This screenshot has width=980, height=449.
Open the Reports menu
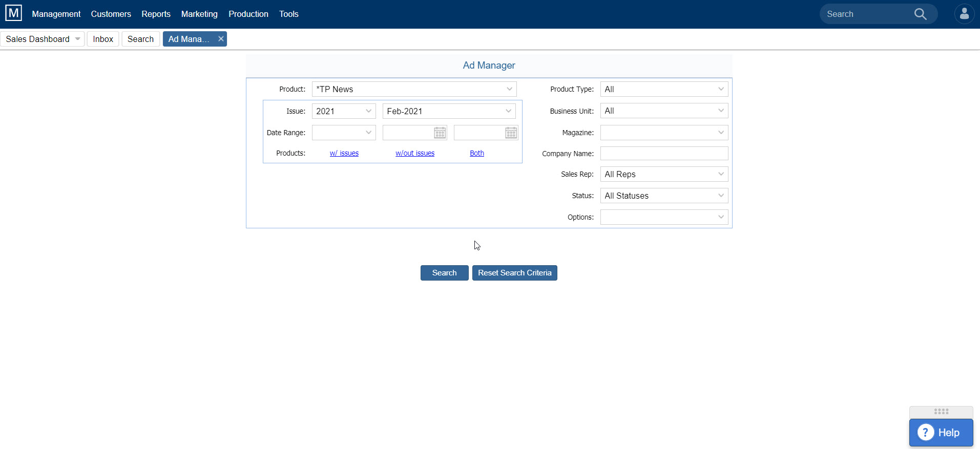[x=156, y=14]
